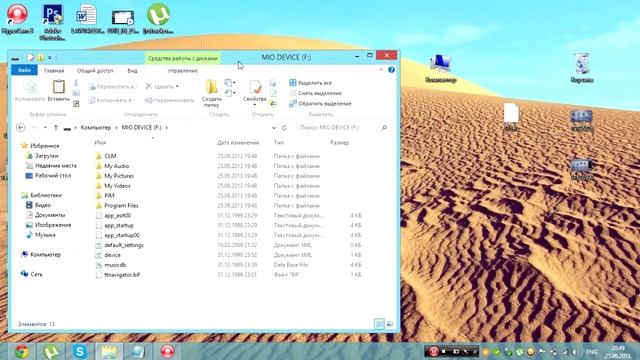Screen dimensions: 640x360
Task: Click Выделить все in ribbon
Action: coord(311,83)
